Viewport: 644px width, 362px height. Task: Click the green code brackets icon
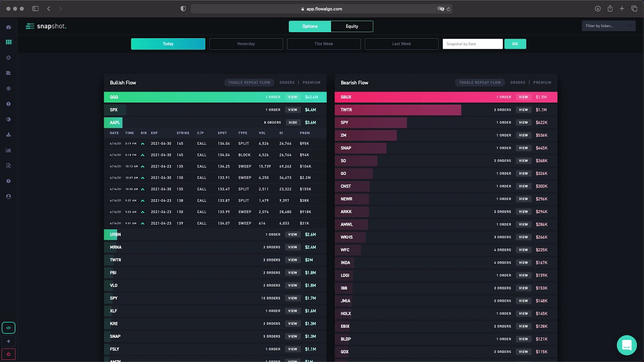[x=9, y=328]
